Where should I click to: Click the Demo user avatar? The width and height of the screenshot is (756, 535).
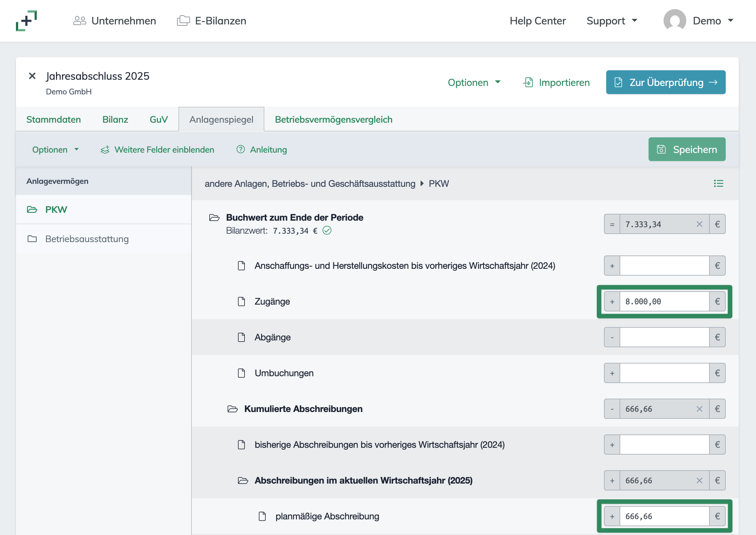pyautogui.click(x=675, y=21)
